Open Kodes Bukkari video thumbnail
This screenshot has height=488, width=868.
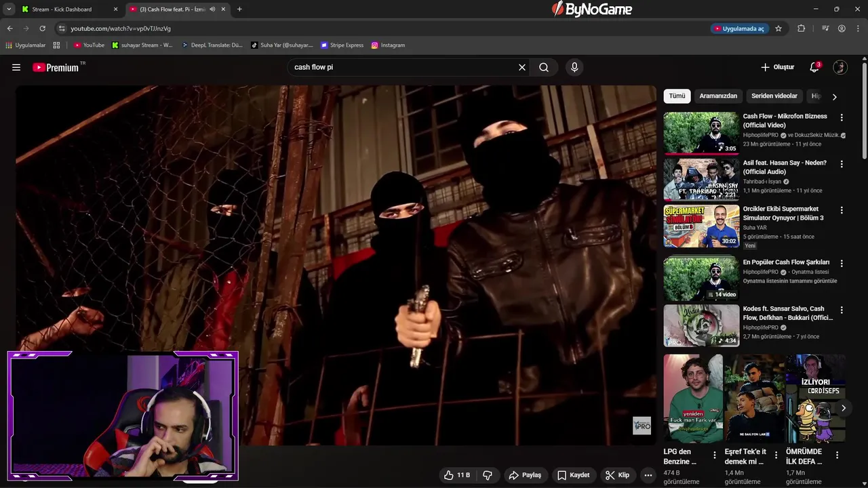pos(701,325)
